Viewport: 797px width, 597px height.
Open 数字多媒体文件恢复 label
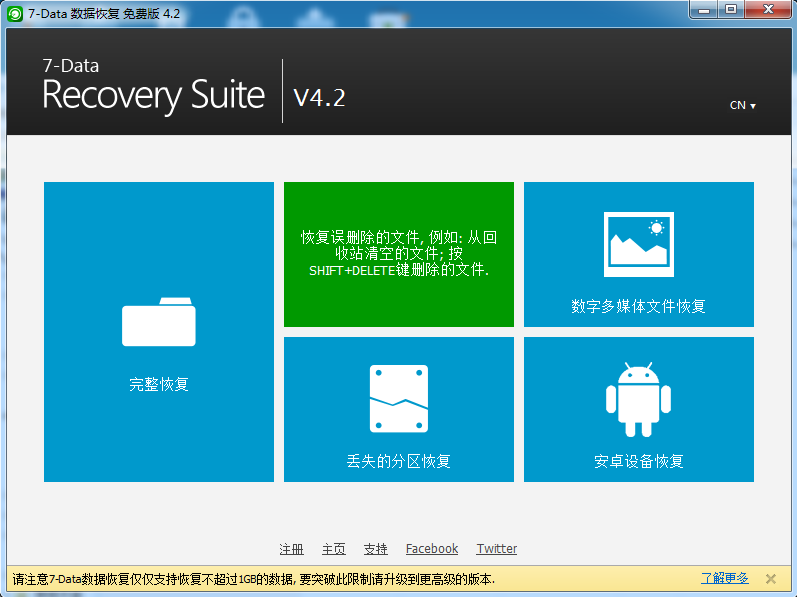638,306
